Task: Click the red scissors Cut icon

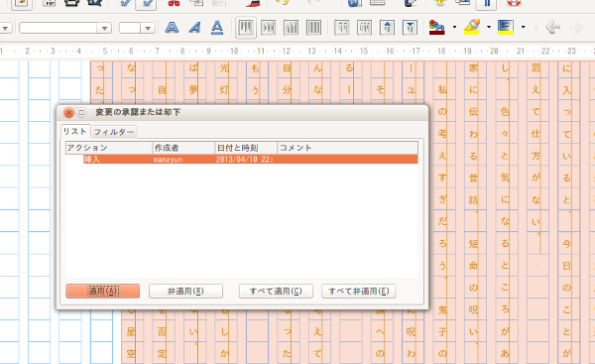Action: pos(174,3)
